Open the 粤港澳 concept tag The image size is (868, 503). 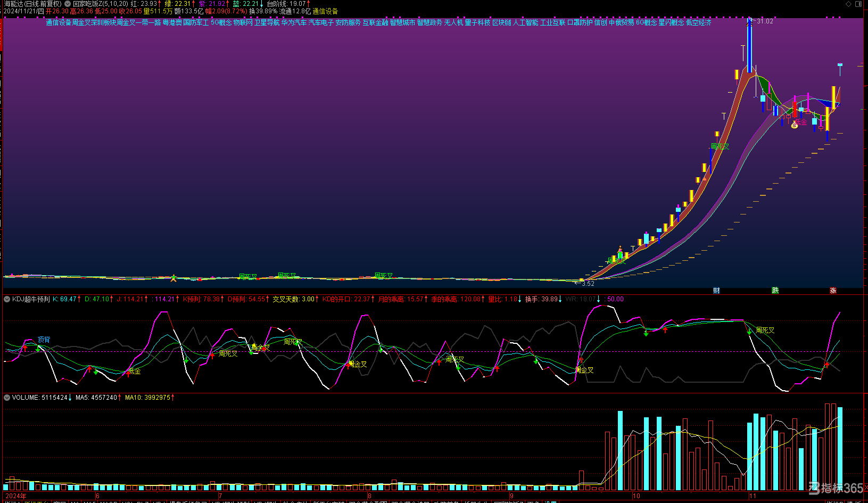coord(172,22)
